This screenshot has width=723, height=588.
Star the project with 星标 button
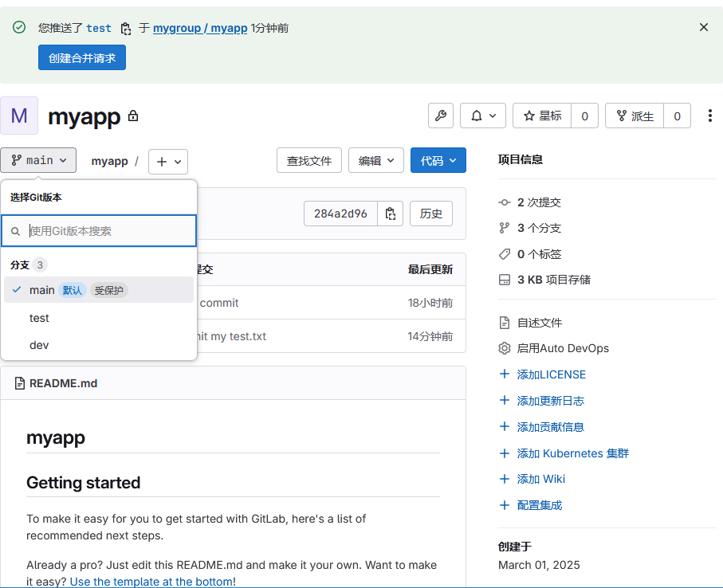pyautogui.click(x=542, y=116)
